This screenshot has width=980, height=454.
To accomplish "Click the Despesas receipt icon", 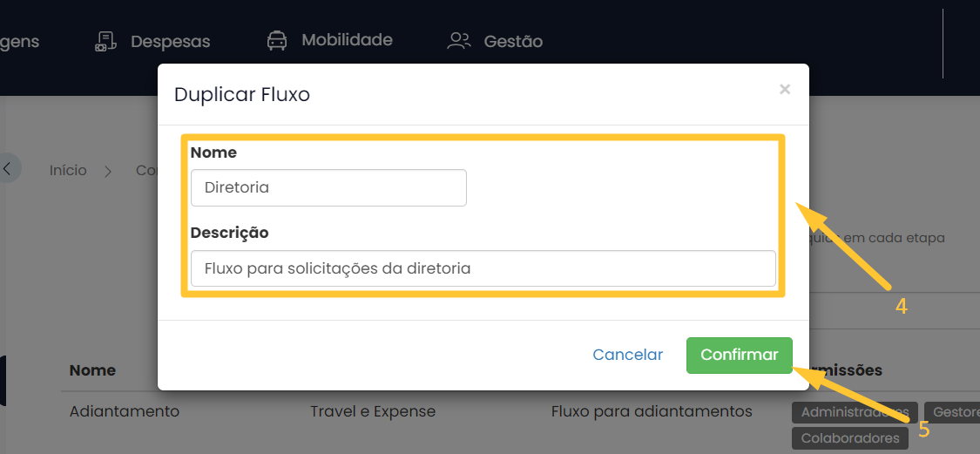I will click(x=105, y=41).
